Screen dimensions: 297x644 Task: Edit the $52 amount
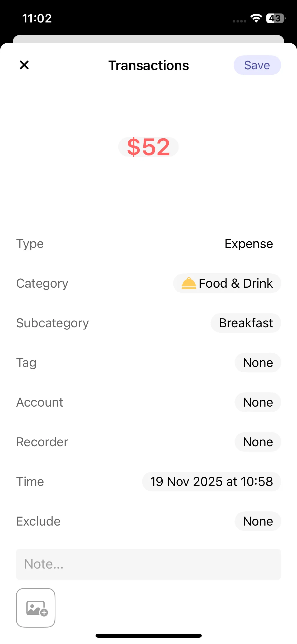pos(148,147)
